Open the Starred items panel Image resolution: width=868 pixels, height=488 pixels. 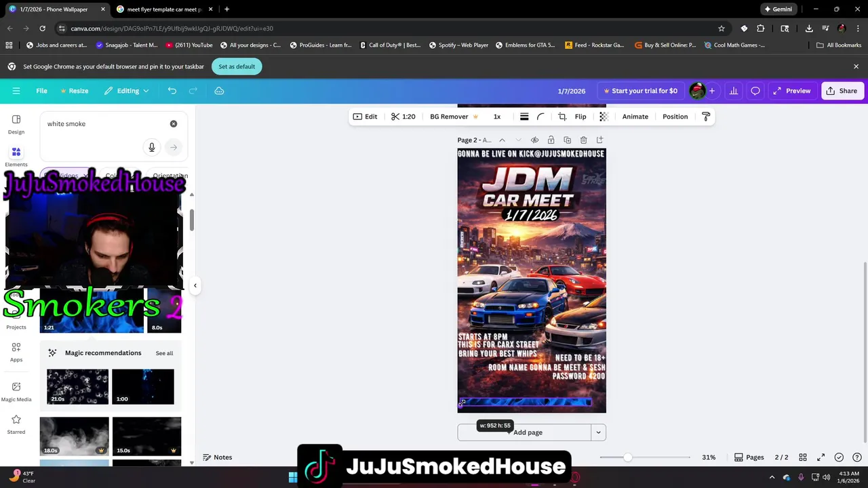pos(16,424)
